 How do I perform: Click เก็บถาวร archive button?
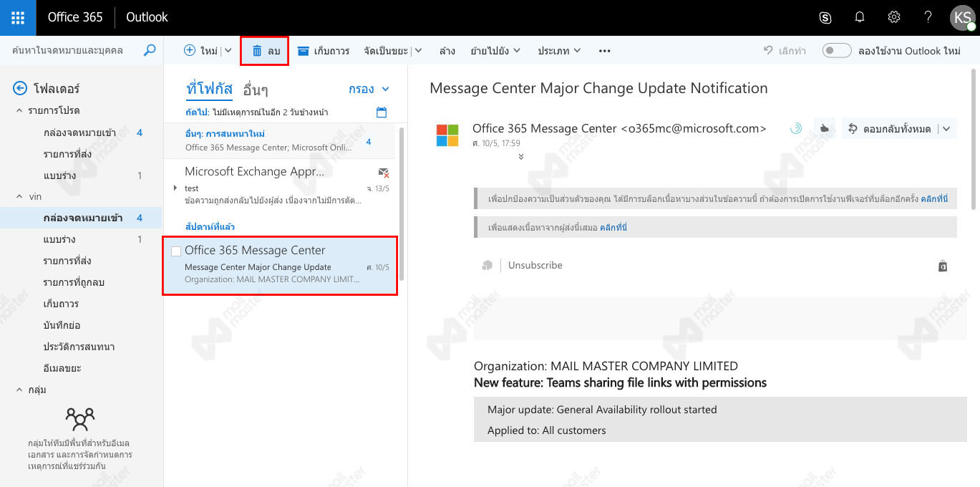[323, 51]
